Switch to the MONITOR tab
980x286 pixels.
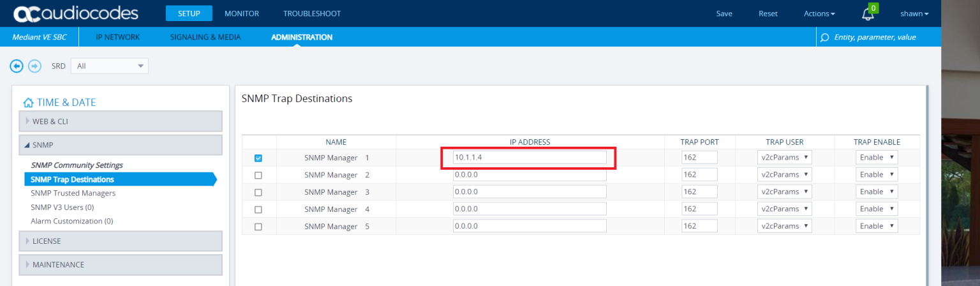(x=241, y=13)
